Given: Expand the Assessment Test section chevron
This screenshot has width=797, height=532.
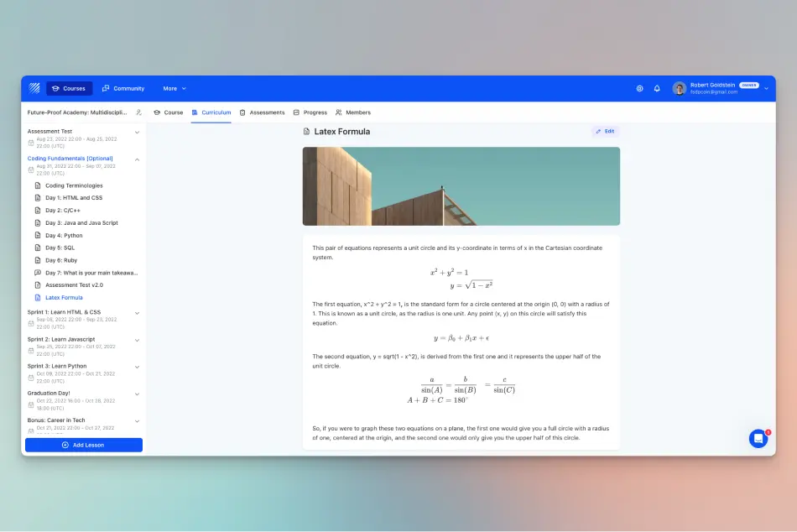Looking at the screenshot, I should coord(137,133).
